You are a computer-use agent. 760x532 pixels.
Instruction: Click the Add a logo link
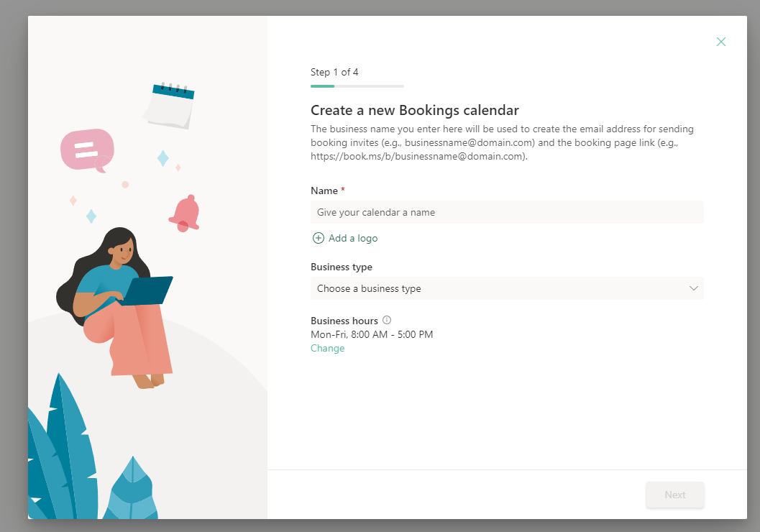tap(345, 238)
